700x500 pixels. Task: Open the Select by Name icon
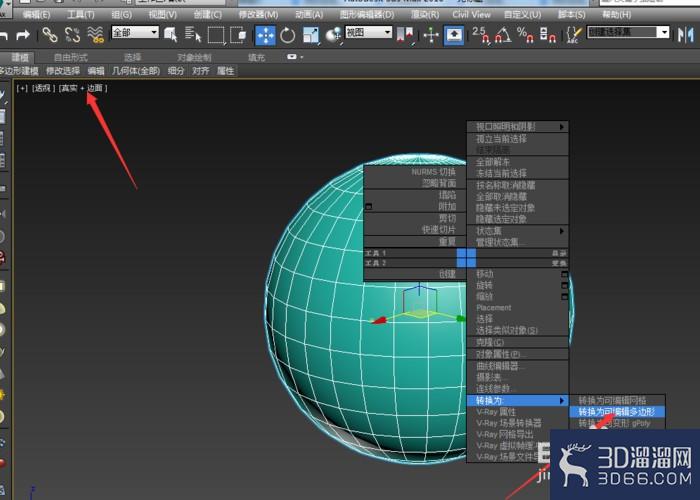click(193, 35)
